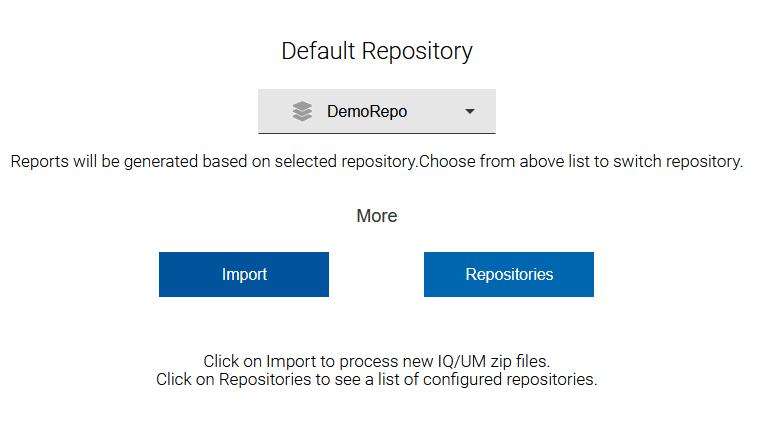Select the DemoRepo label text
The image size is (783, 434).
click(x=367, y=112)
